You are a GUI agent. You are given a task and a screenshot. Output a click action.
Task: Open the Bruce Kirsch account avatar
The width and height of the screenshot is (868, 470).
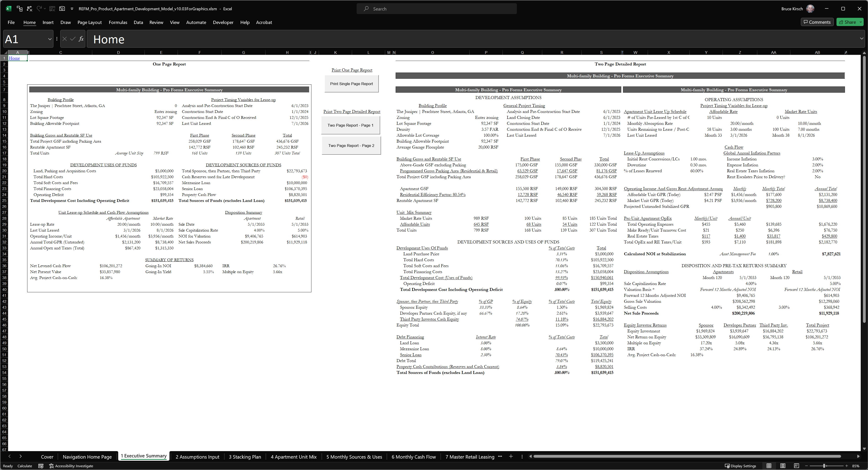coord(810,9)
